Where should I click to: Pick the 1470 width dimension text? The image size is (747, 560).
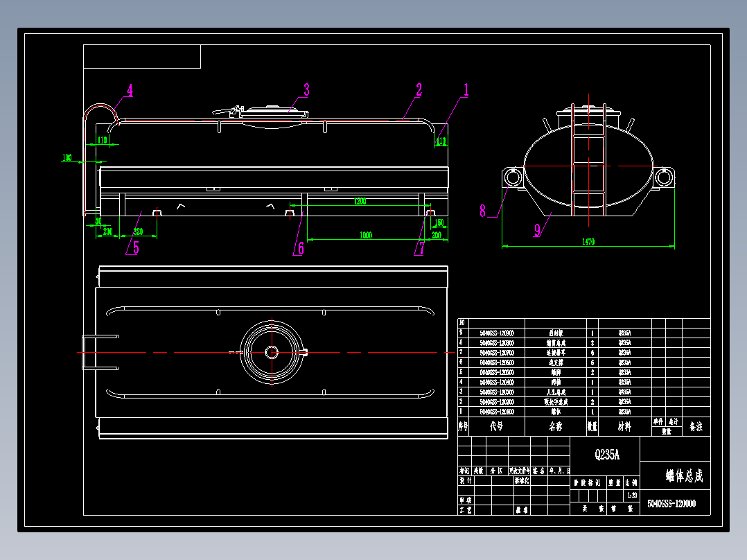588,242
